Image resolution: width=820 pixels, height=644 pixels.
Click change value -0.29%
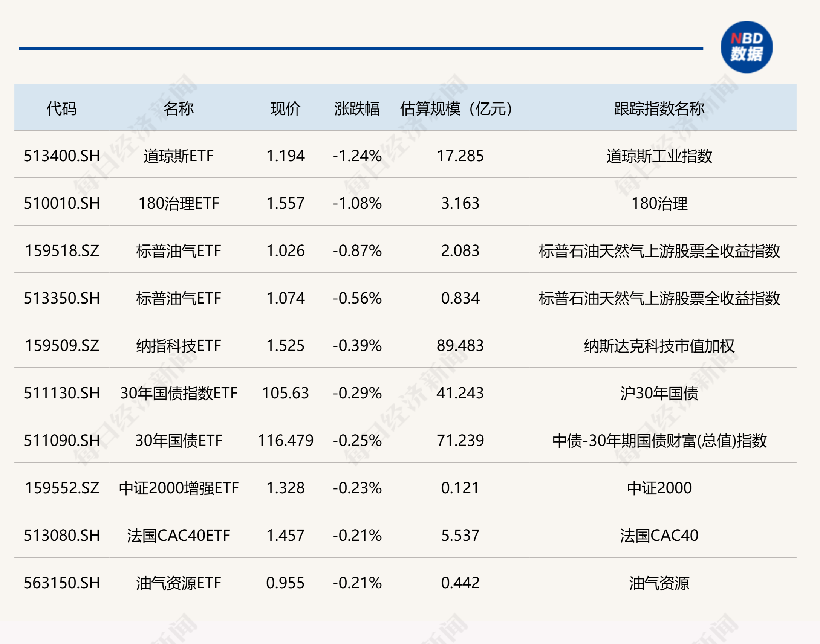(x=357, y=393)
